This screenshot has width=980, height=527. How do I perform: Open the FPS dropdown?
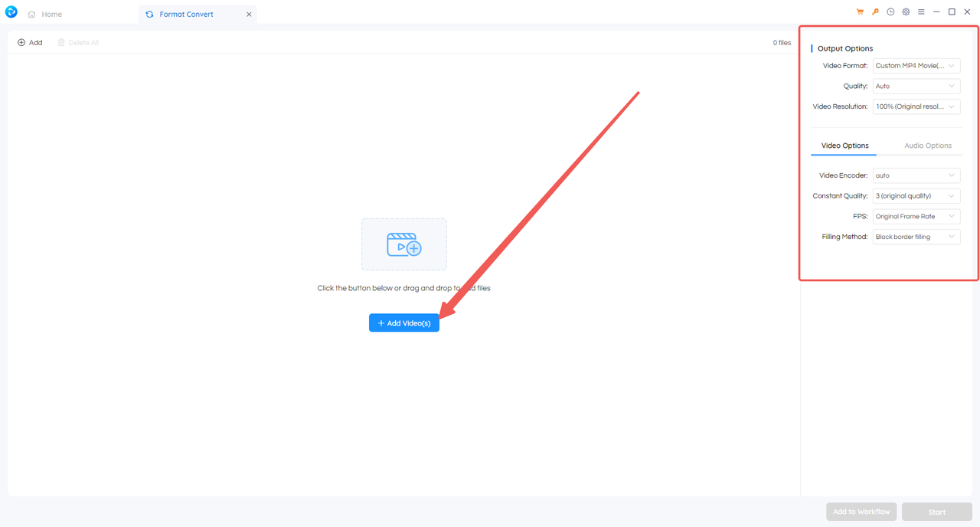click(x=916, y=217)
